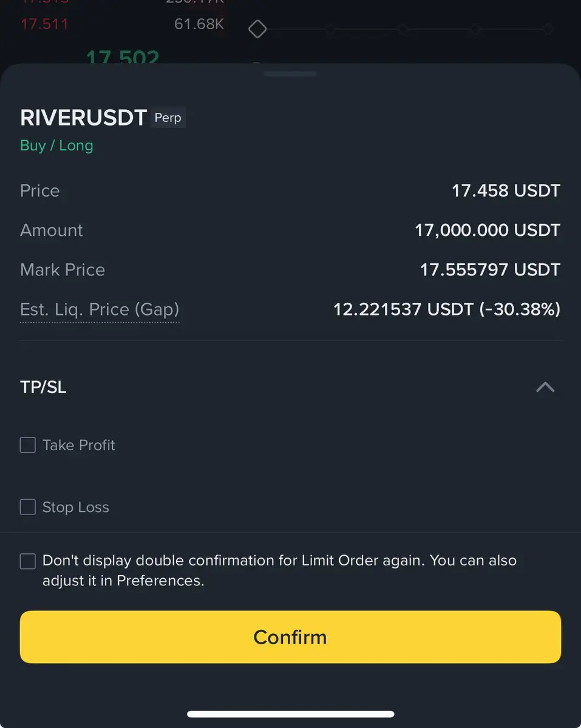Image resolution: width=581 pixels, height=728 pixels.
Task: Tap the 17.458 USDT price value
Action: point(506,190)
